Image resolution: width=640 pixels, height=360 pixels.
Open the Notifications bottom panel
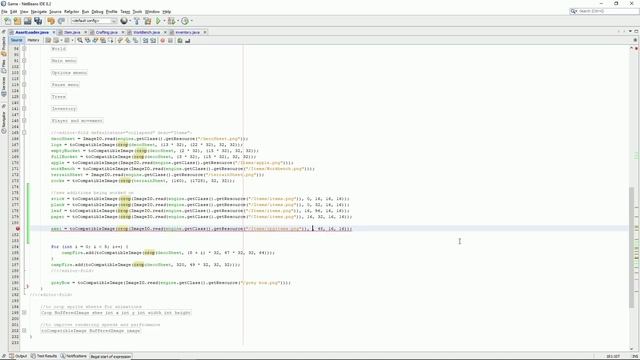pos(74,356)
